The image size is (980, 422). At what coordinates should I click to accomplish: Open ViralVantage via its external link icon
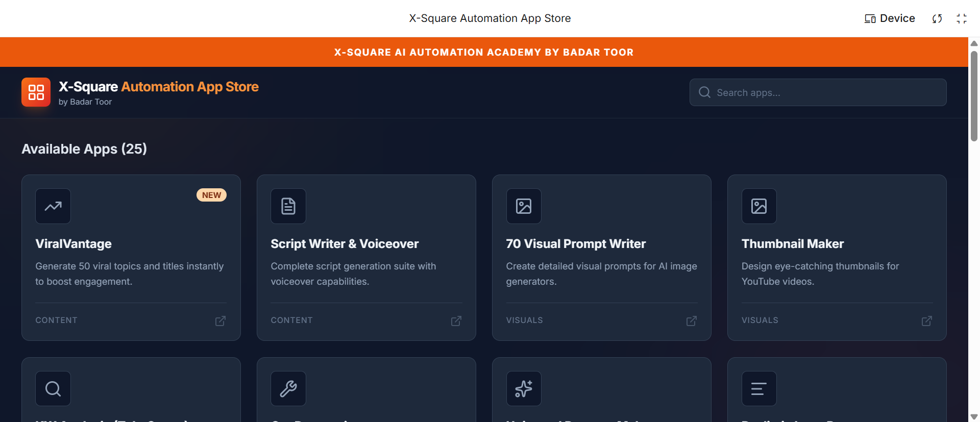[x=220, y=321]
